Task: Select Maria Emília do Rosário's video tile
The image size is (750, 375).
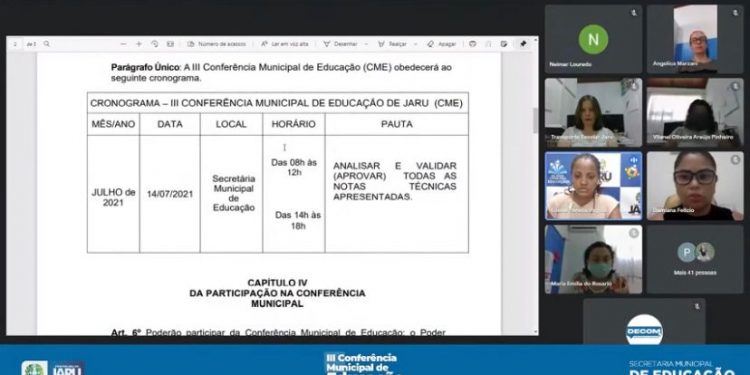Action: tap(593, 259)
